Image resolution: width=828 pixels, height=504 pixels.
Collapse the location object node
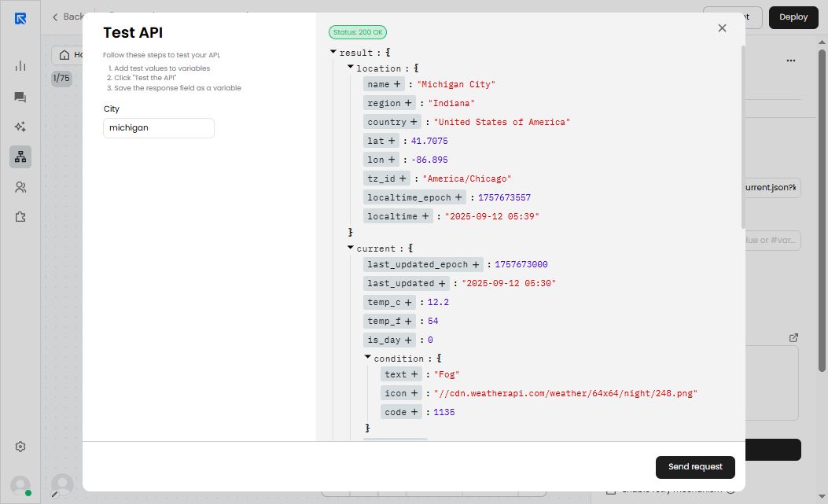(x=351, y=68)
